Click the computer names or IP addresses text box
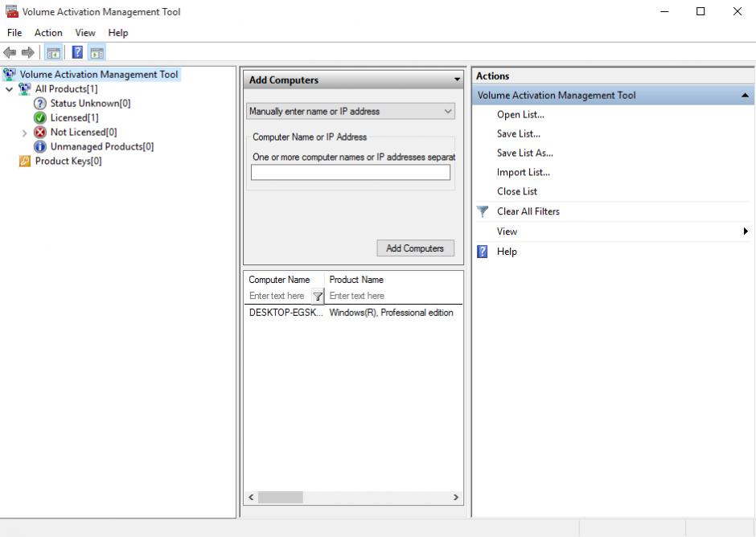 pyautogui.click(x=351, y=172)
